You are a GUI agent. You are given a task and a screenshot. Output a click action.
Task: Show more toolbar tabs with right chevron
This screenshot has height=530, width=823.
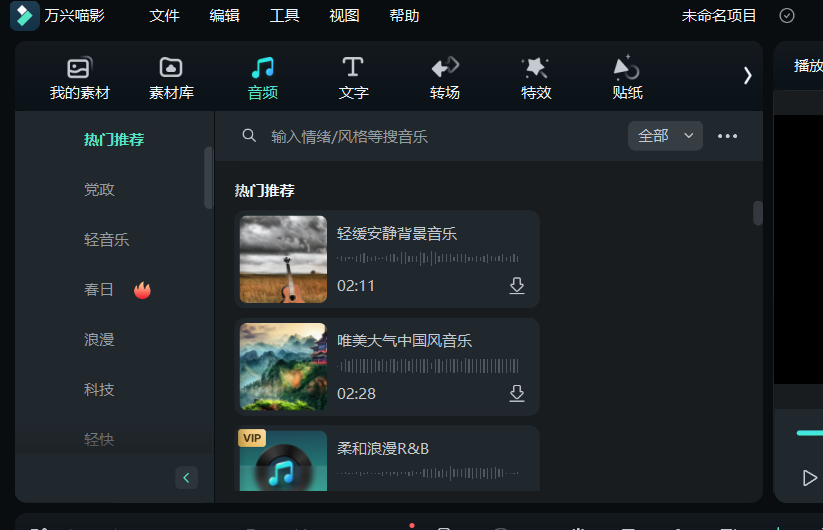[x=747, y=76]
